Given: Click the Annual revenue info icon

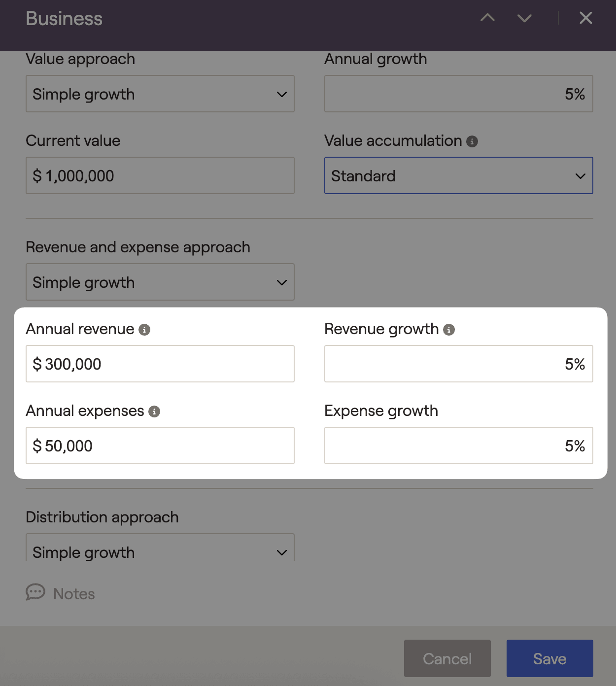Looking at the screenshot, I should (144, 330).
